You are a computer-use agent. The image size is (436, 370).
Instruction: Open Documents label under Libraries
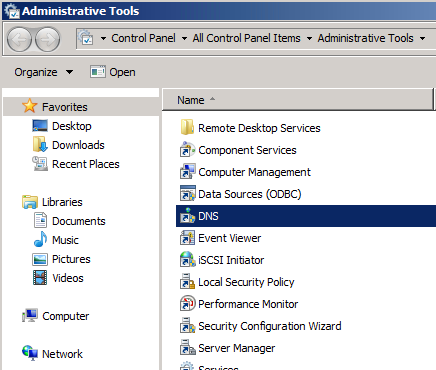pos(79,221)
